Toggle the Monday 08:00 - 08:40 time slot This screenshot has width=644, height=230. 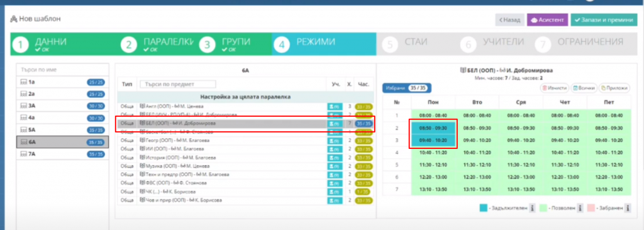(433, 116)
